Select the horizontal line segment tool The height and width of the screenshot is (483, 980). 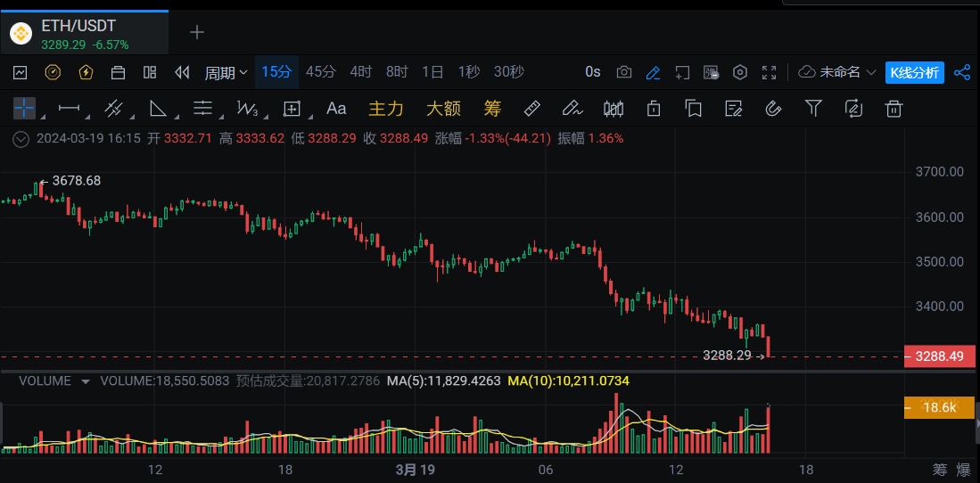click(69, 109)
